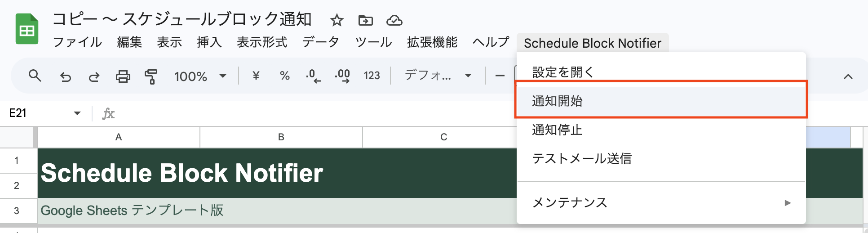The image size is (868, 233).
Task: Open the データ menu
Action: click(x=321, y=42)
